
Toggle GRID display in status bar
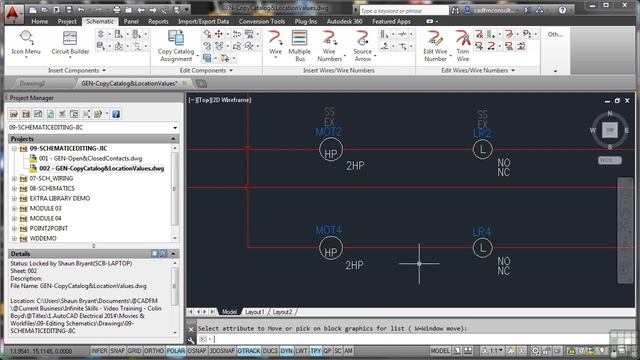click(134, 351)
